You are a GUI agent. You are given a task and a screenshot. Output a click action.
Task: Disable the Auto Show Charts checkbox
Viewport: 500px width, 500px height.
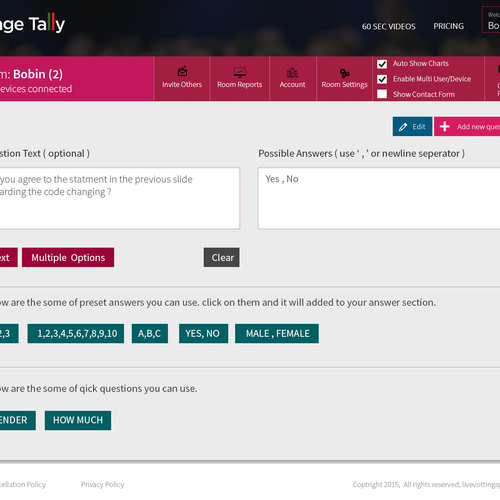click(x=382, y=64)
